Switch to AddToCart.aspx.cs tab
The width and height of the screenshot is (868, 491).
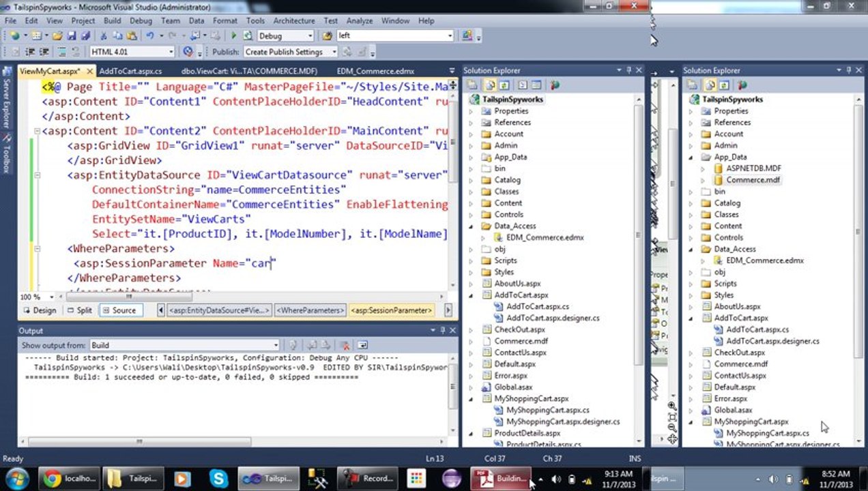point(130,70)
